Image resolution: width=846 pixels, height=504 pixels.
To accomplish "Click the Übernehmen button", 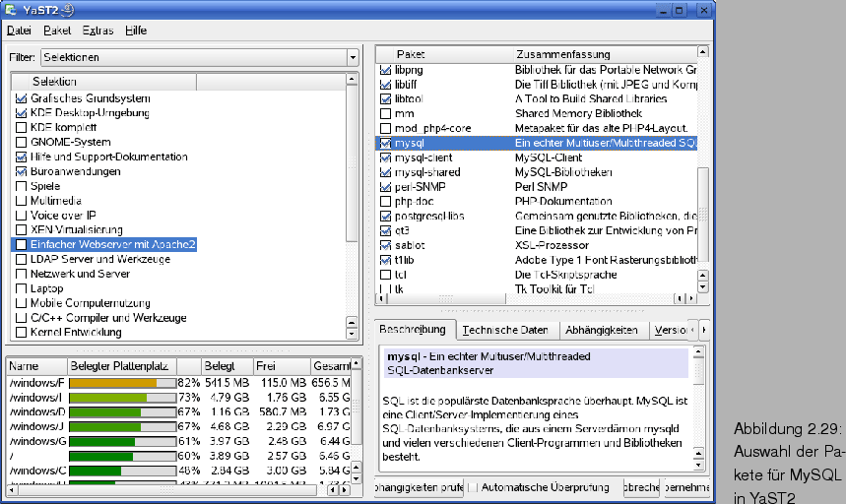I will click(x=686, y=487).
